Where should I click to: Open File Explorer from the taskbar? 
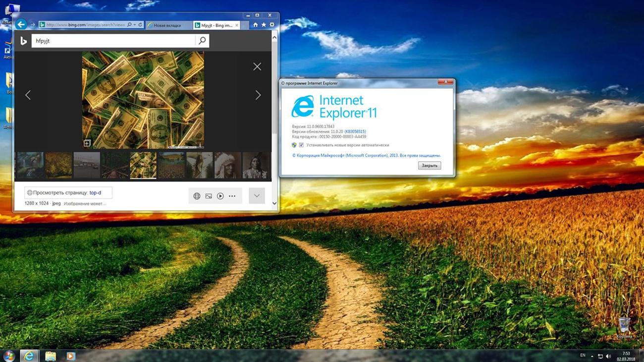50,356
